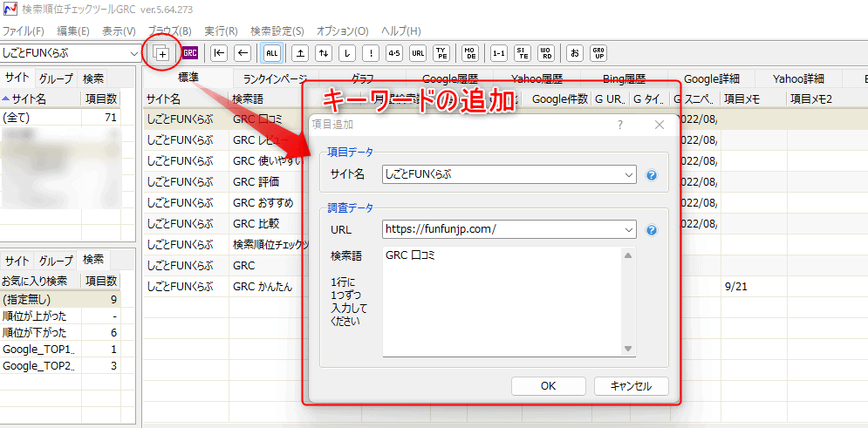This screenshot has height=428, width=868.
Task: Select (指定無し) in favorite searches
Action: (x=60, y=300)
